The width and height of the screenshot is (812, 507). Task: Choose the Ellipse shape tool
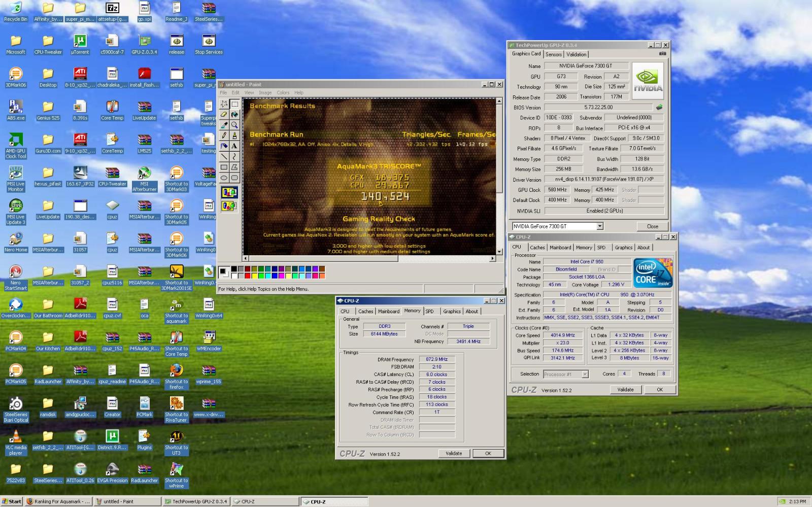224,178
